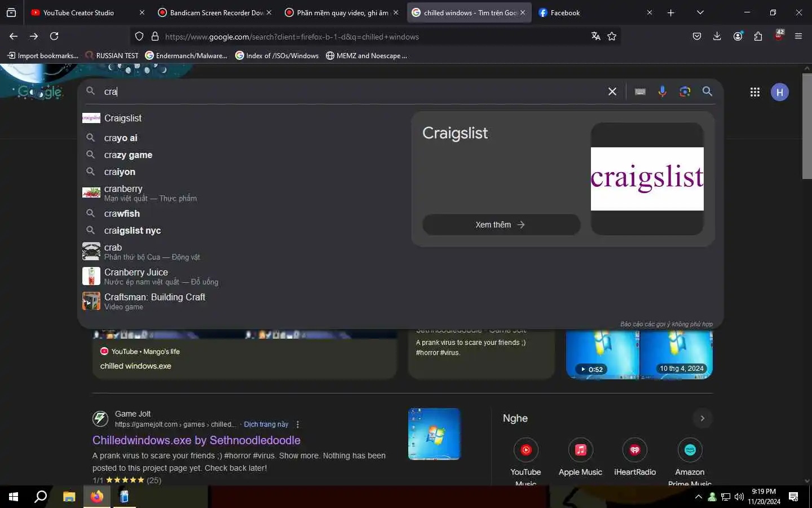This screenshot has height=508, width=812.
Task: Open the Firefox application hamburger menu
Action: pyautogui.click(x=798, y=36)
